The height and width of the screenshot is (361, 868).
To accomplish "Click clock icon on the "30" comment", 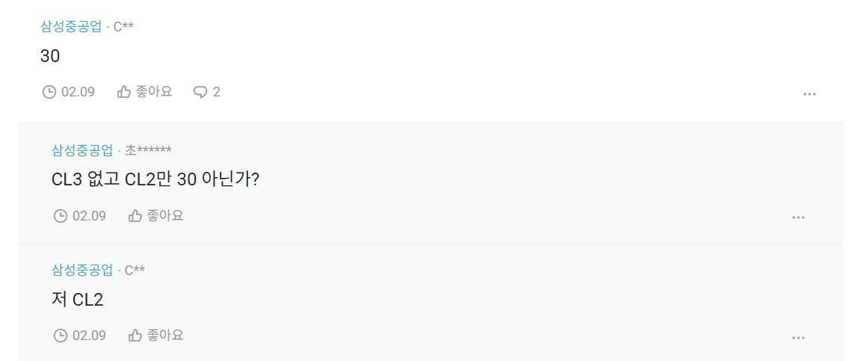I will [49, 92].
